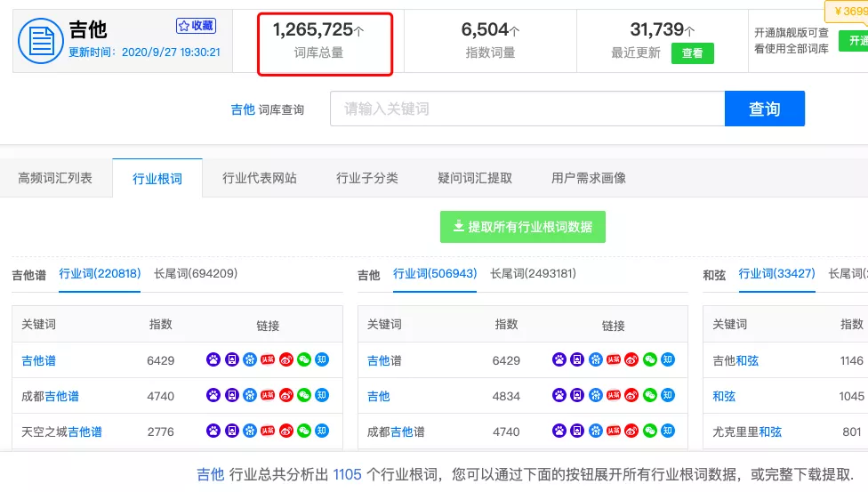The image size is (868, 492).
Task: Click Baidu mobile icon for 成都吉他谱 in first table
Action: point(231,396)
